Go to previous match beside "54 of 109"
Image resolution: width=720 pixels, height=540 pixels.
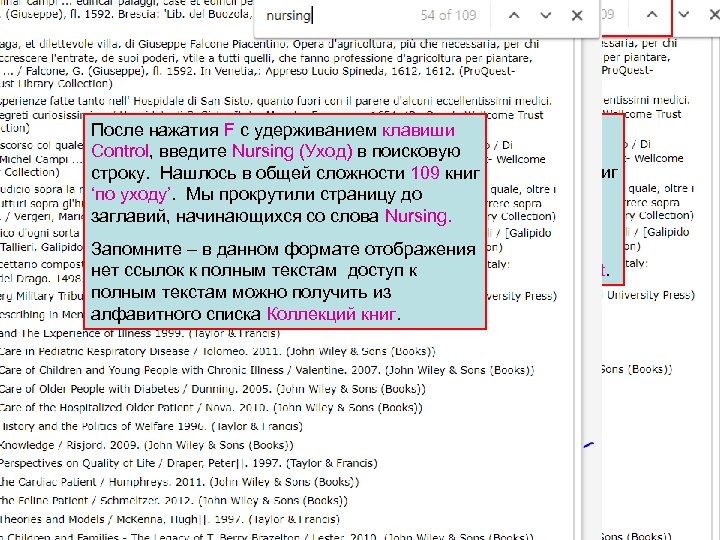[x=514, y=16]
